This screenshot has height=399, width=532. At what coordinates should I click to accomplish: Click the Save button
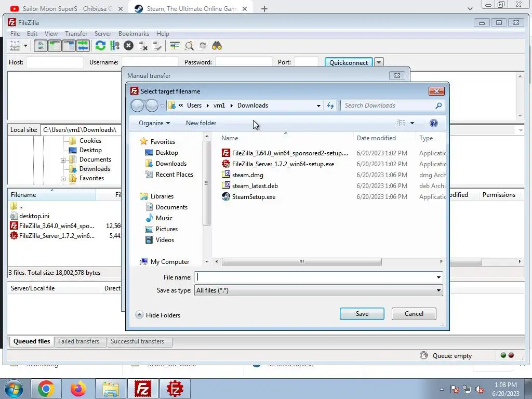click(362, 314)
